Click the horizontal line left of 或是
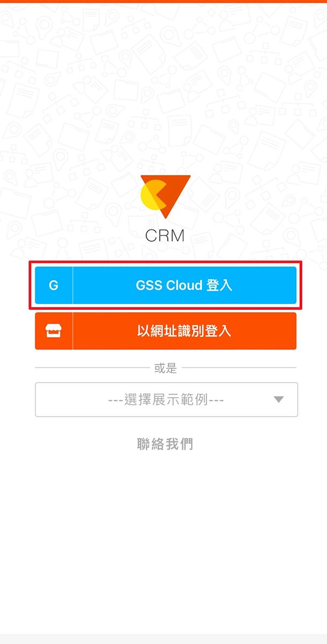Screen dimensions: 327x644 (92, 368)
